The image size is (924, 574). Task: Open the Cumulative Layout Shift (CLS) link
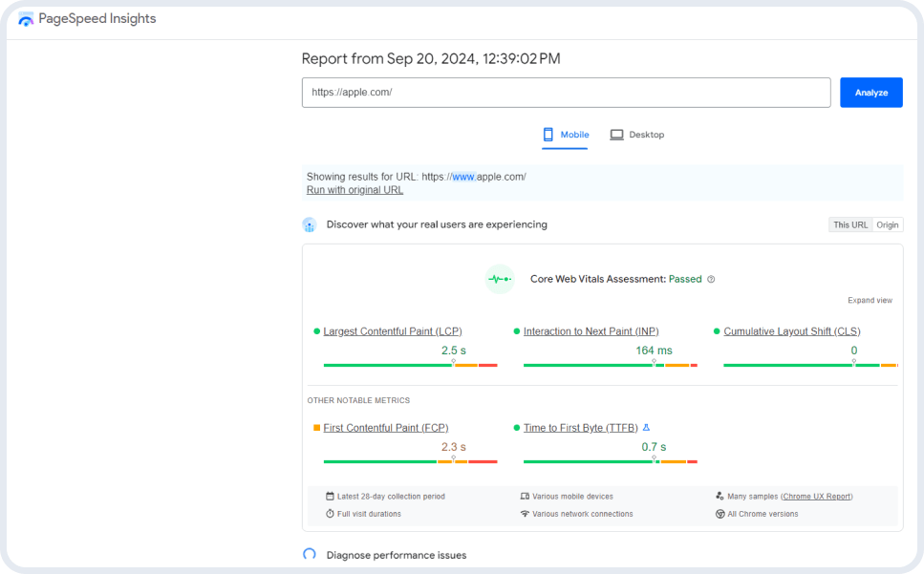click(x=792, y=331)
